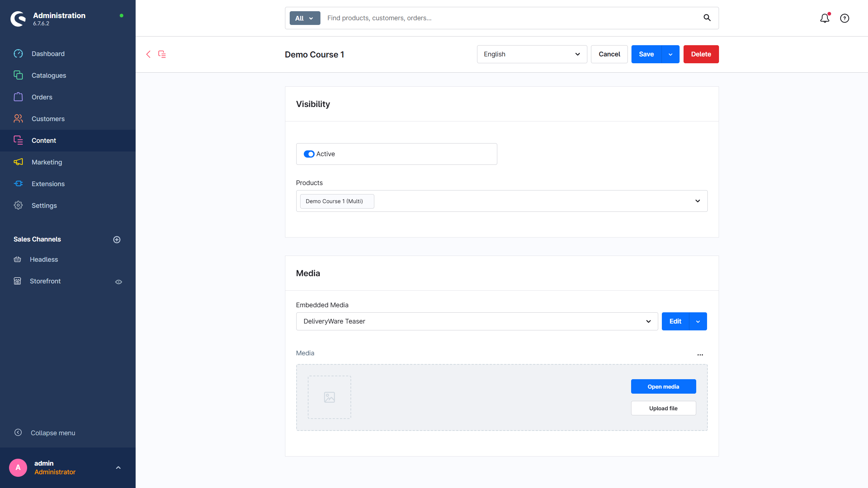Screen dimensions: 868x488
Task: Click the Open media button
Action: click(663, 386)
